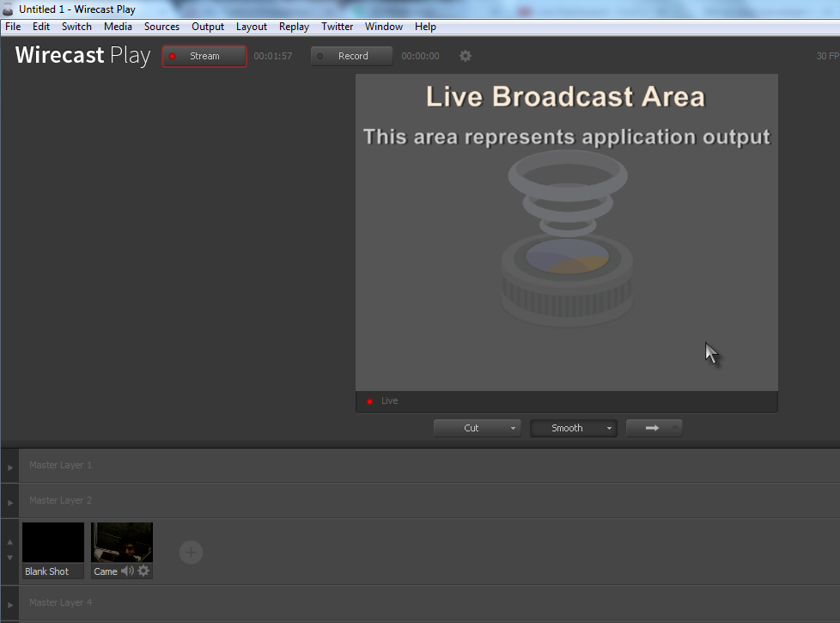Image resolution: width=840 pixels, height=623 pixels.
Task: Click the Blank Shot label
Action: pos(46,571)
